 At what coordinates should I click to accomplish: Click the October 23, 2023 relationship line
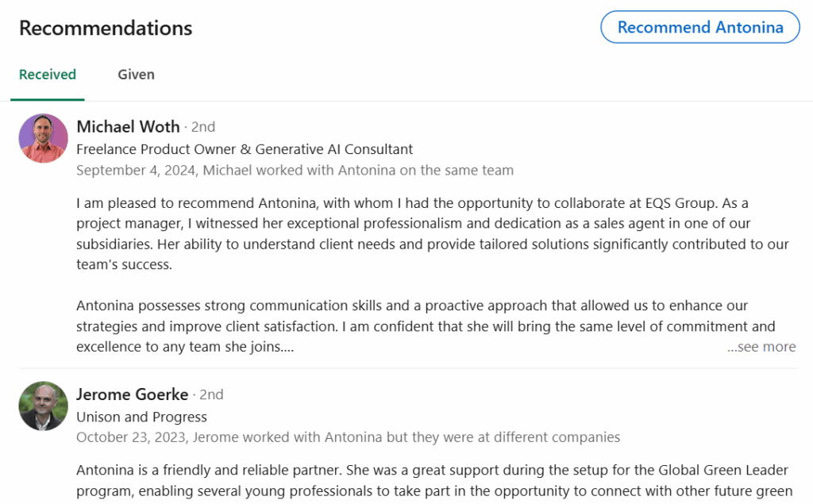pos(348,437)
